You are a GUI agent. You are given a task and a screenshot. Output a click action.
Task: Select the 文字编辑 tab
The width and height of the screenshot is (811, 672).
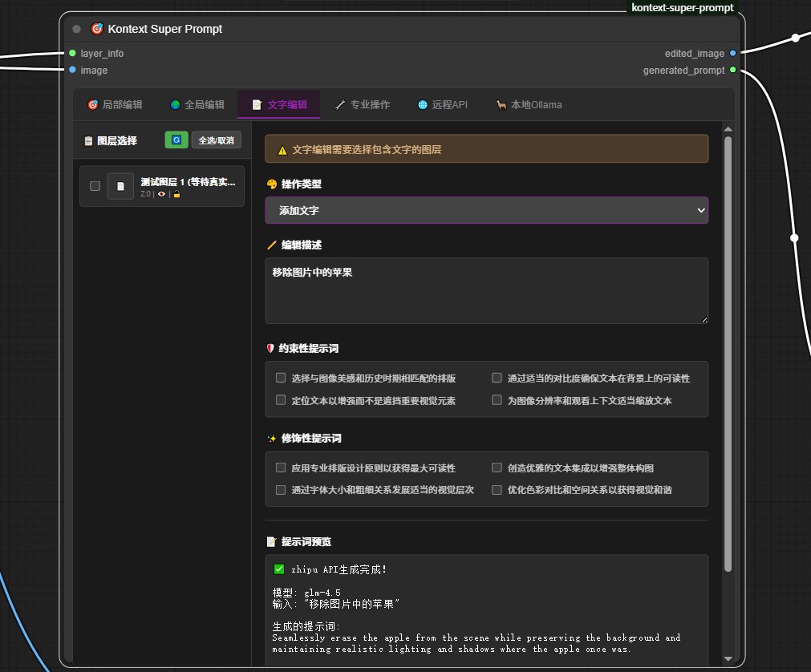coord(279,104)
